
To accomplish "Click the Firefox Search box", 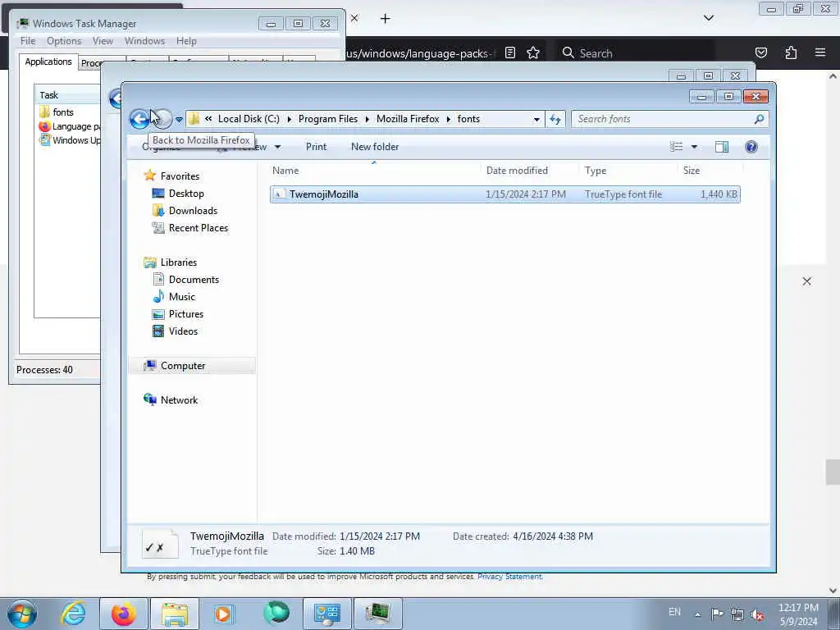I will click(x=635, y=53).
